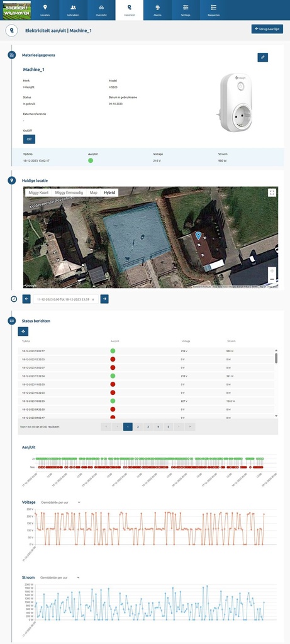This screenshot has width=290, height=644.
Task: Open the Settings tab
Action: click(186, 10)
